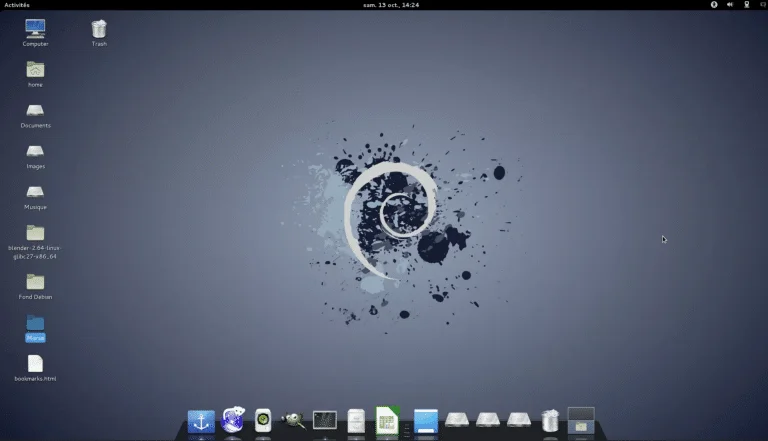Launch GIMP from the dock
The width and height of the screenshot is (768, 441).
point(293,421)
